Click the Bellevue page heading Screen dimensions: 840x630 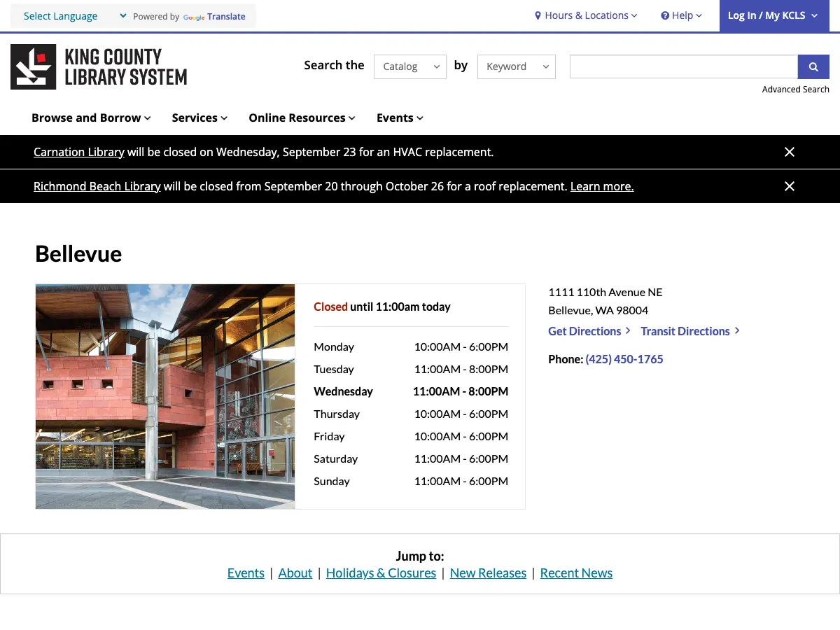tap(78, 253)
